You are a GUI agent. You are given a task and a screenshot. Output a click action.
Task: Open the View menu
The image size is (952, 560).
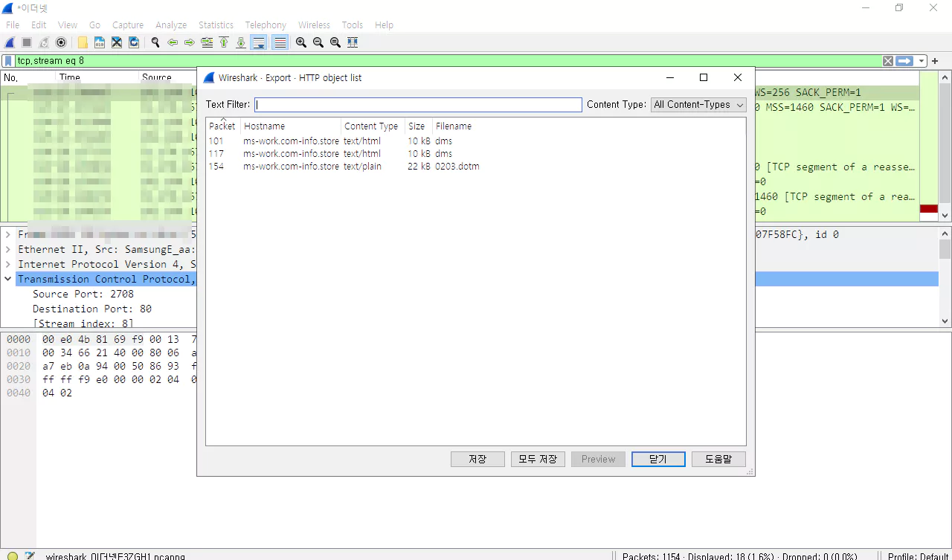click(68, 25)
